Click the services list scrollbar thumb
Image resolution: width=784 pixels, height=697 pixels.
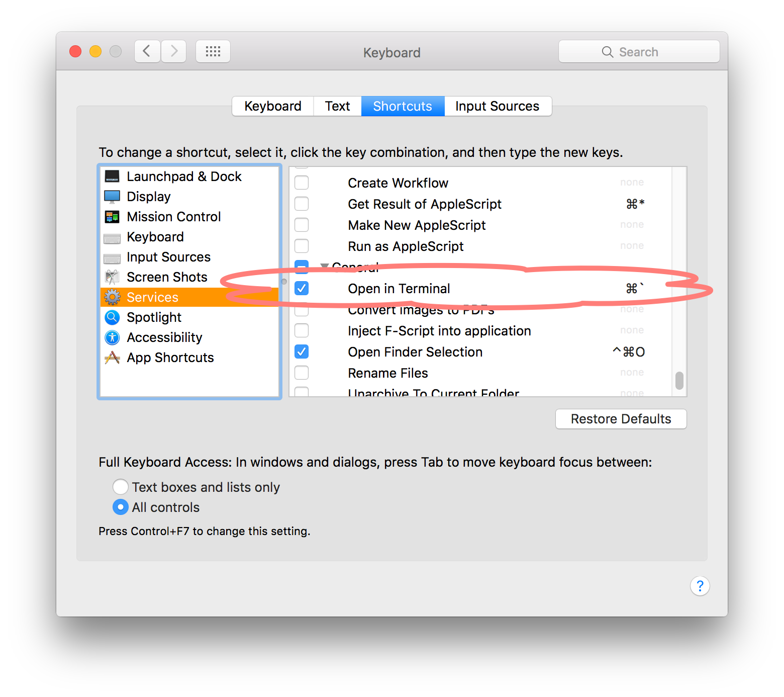point(679,380)
